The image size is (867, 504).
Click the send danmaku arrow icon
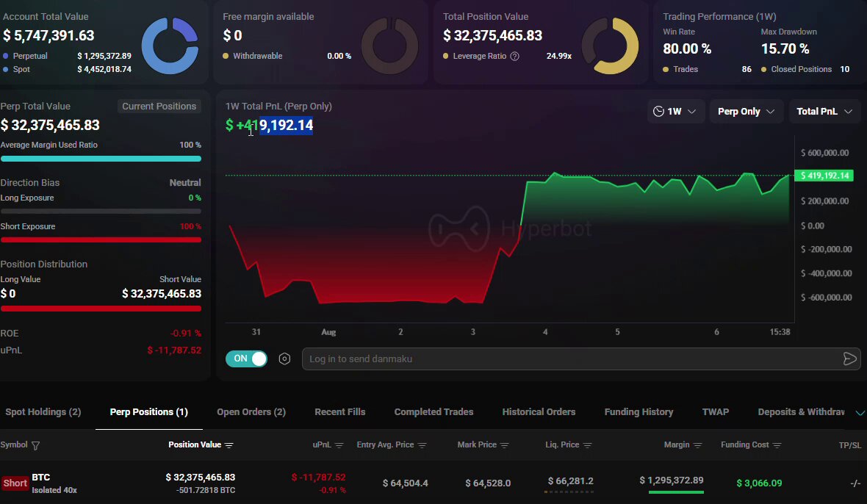[850, 359]
